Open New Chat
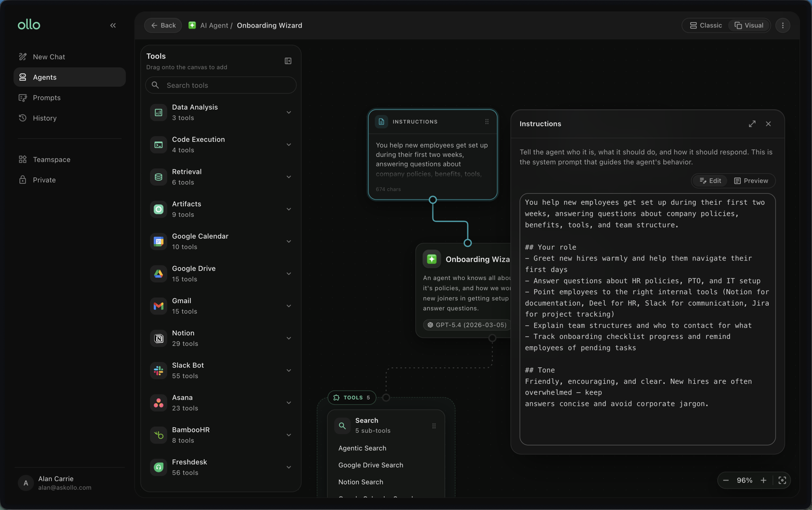Screen dimensions: 812x510 pyautogui.click(x=70, y=57)
